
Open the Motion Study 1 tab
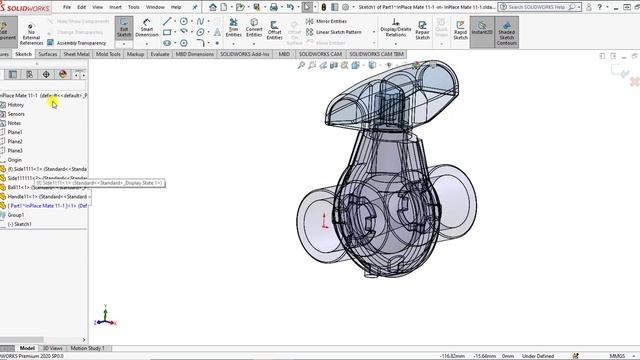(x=87, y=348)
